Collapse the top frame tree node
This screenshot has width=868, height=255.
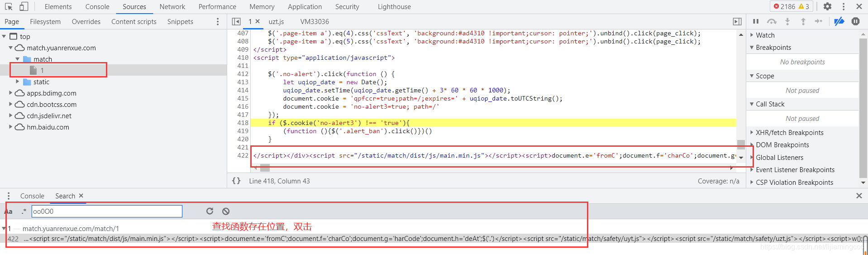pyautogui.click(x=4, y=36)
